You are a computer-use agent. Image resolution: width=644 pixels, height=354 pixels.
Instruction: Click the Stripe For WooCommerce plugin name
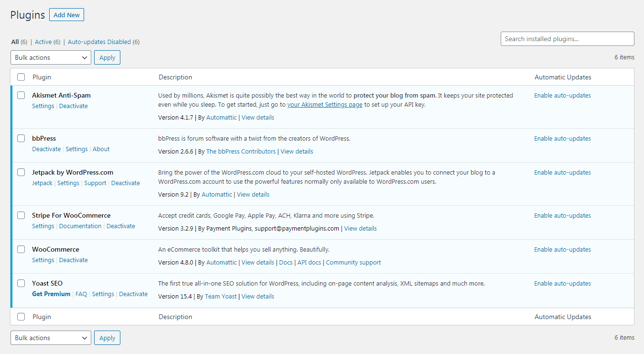coord(71,215)
